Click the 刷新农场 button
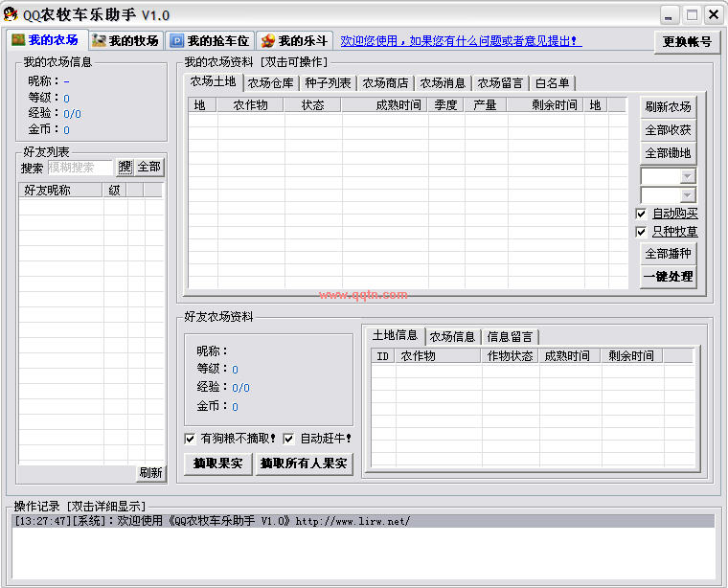 point(668,106)
